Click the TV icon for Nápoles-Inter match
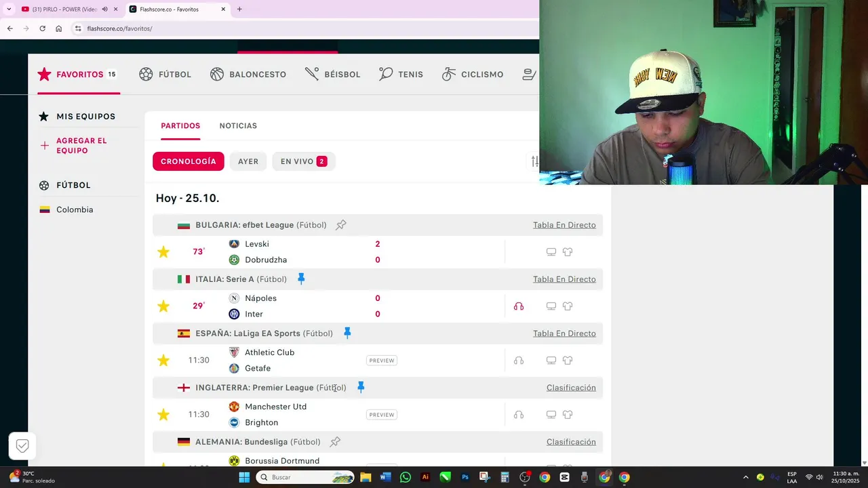This screenshot has width=868, height=488. tap(551, 306)
